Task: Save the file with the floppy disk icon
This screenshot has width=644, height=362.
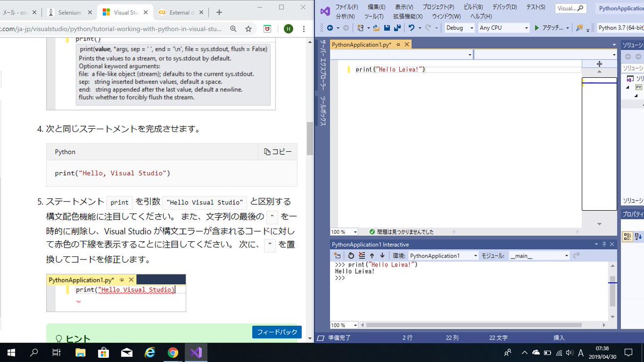Action: pyautogui.click(x=386, y=28)
